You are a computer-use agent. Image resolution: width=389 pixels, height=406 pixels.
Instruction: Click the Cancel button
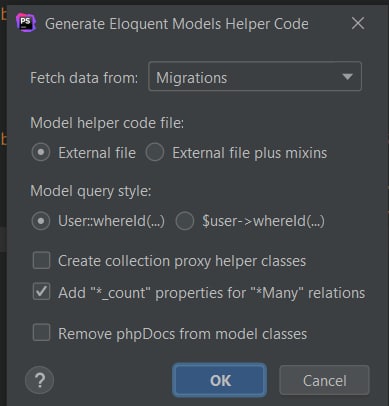tap(324, 380)
